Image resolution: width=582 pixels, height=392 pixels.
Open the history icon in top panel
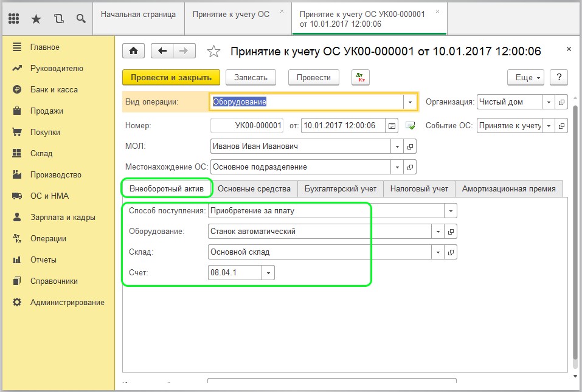pyautogui.click(x=58, y=19)
